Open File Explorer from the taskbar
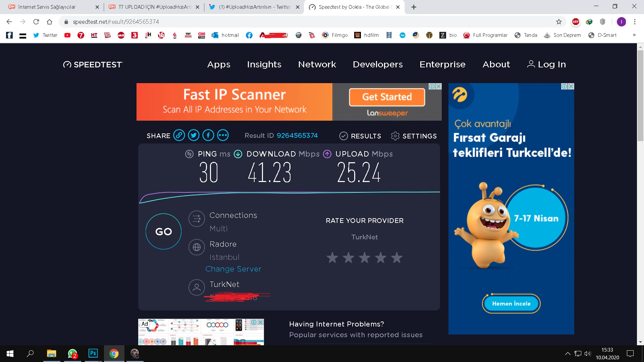 [x=51, y=353]
